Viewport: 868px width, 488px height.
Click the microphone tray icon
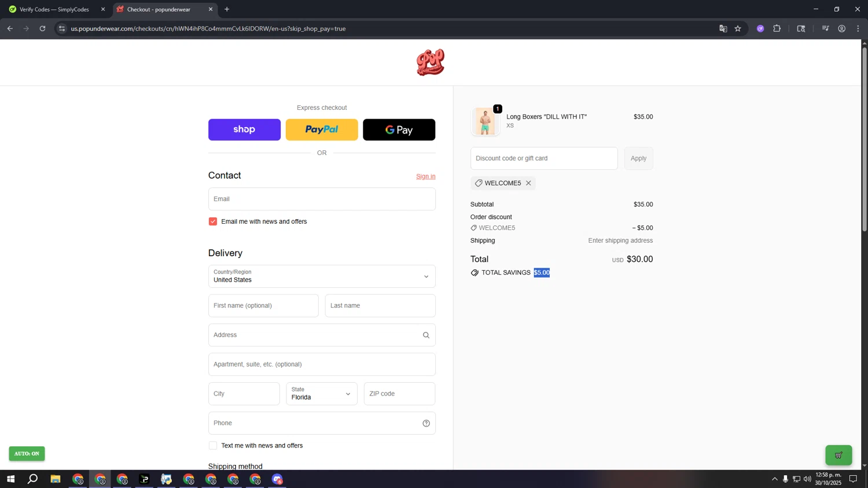point(785,479)
